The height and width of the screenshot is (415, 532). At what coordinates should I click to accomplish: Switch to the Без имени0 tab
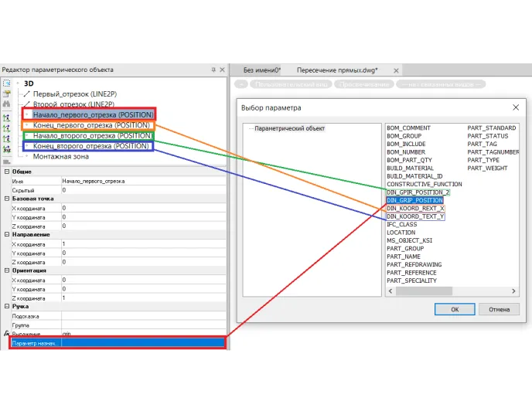pyautogui.click(x=261, y=70)
